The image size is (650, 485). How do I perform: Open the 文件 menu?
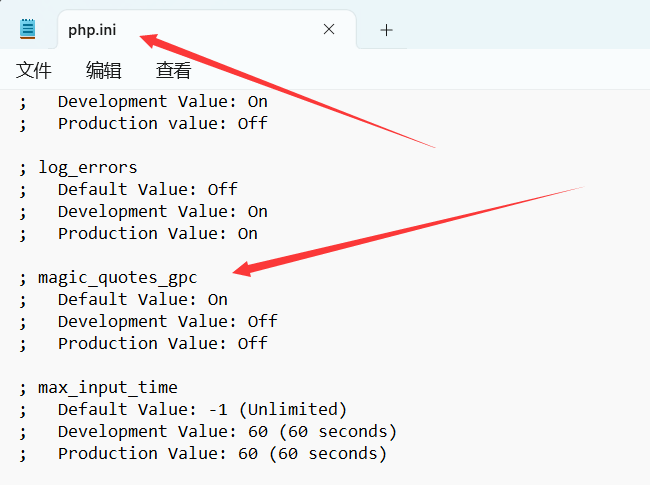click(34, 70)
